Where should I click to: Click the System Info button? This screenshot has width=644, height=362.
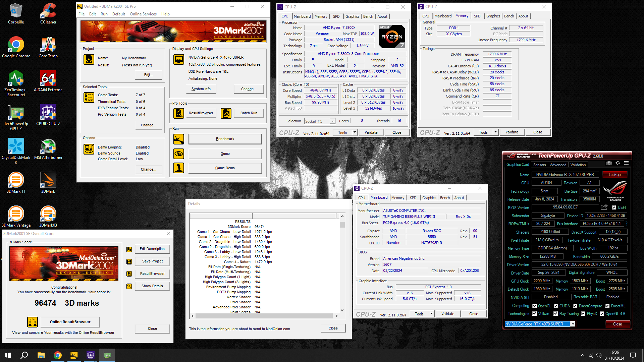coord(201,89)
